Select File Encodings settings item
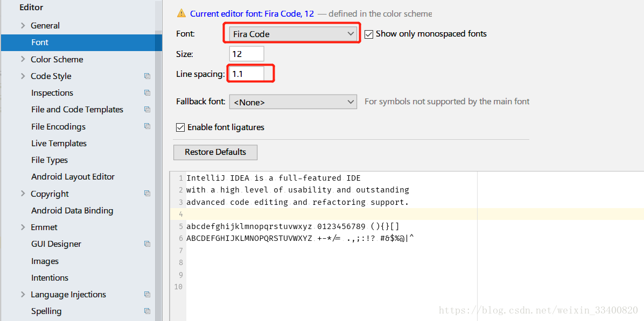 pyautogui.click(x=58, y=126)
